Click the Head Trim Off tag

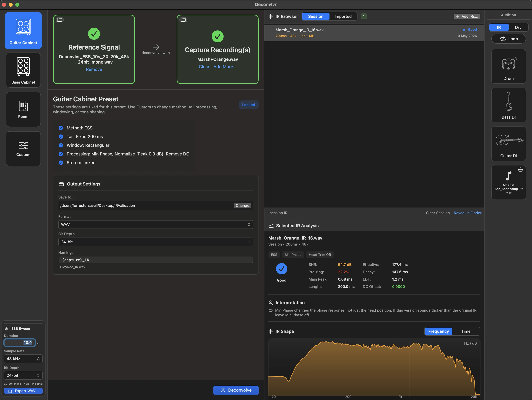[x=320, y=255]
